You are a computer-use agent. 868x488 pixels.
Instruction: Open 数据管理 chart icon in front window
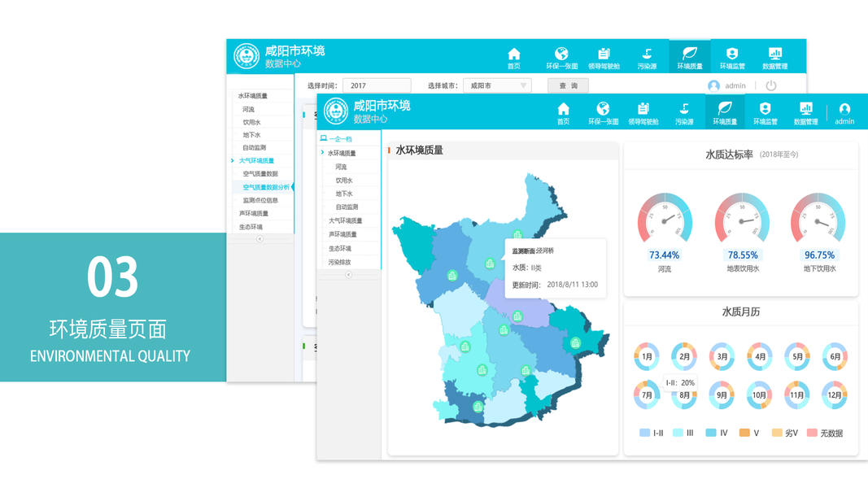click(806, 108)
